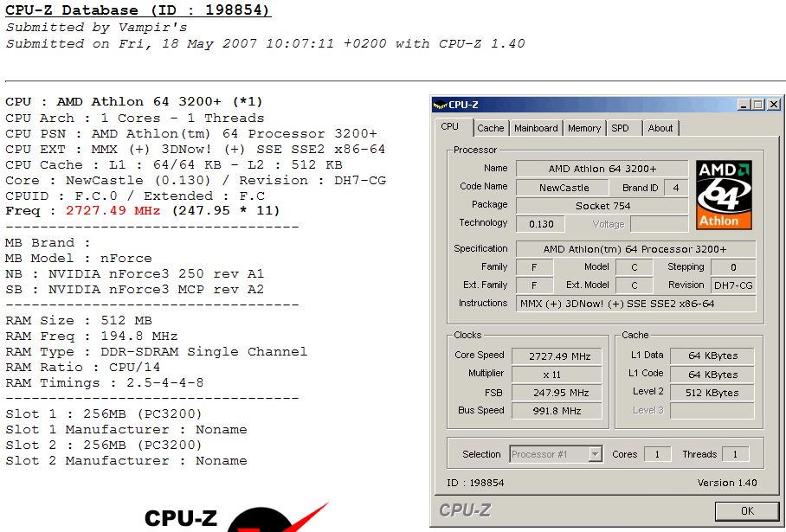Click the L1 Code value 64 KBytes

coord(712,375)
